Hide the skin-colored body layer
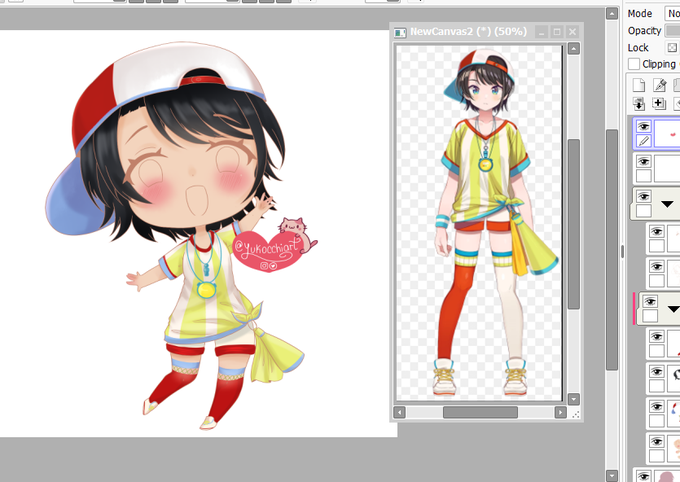The width and height of the screenshot is (680, 482). tap(657, 442)
